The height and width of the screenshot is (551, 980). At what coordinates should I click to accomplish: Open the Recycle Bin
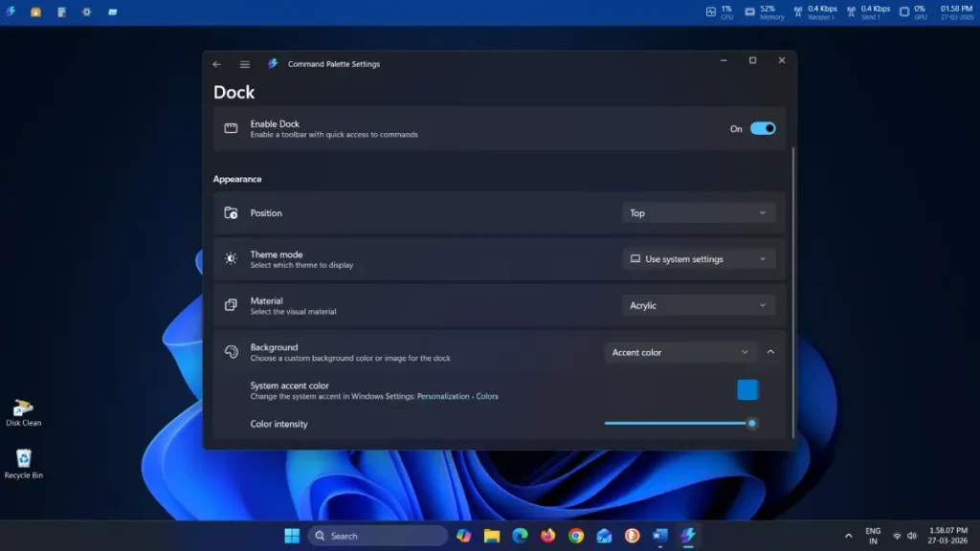click(22, 457)
